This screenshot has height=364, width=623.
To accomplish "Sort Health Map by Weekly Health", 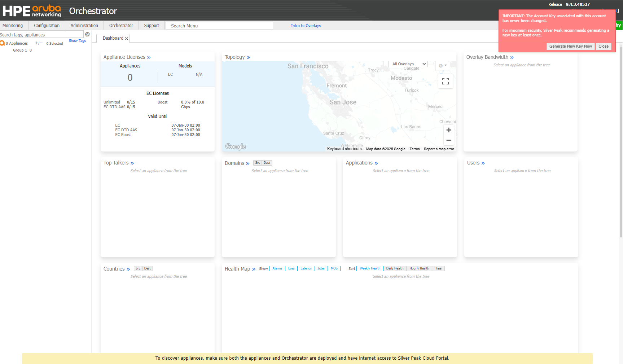I will coord(370,268).
